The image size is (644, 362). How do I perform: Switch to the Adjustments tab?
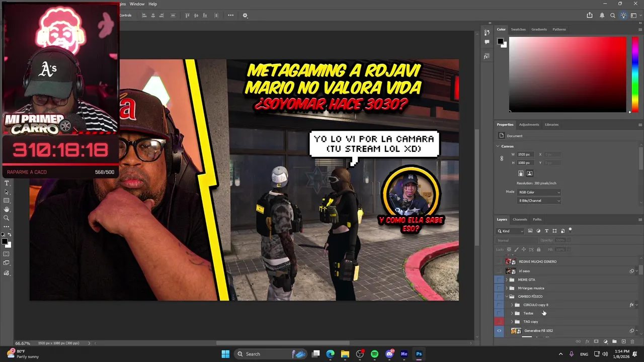click(529, 125)
